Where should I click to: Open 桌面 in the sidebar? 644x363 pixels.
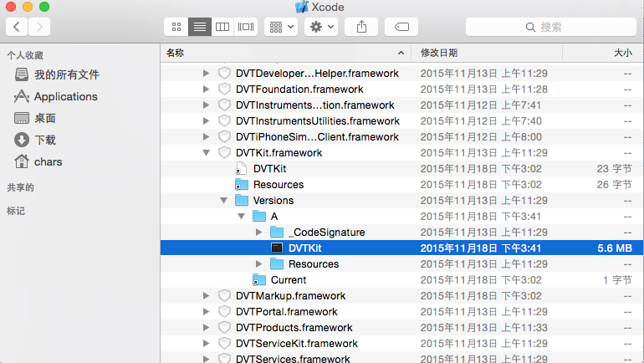pos(35,118)
